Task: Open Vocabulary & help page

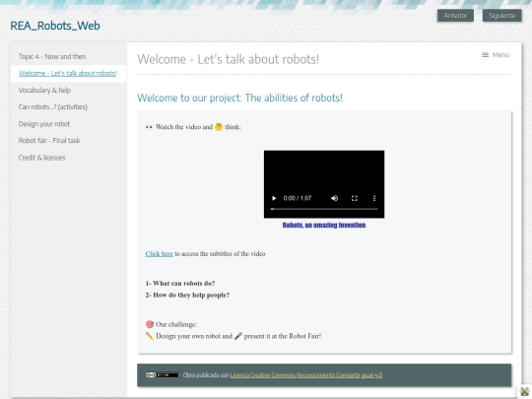Action: pos(44,91)
